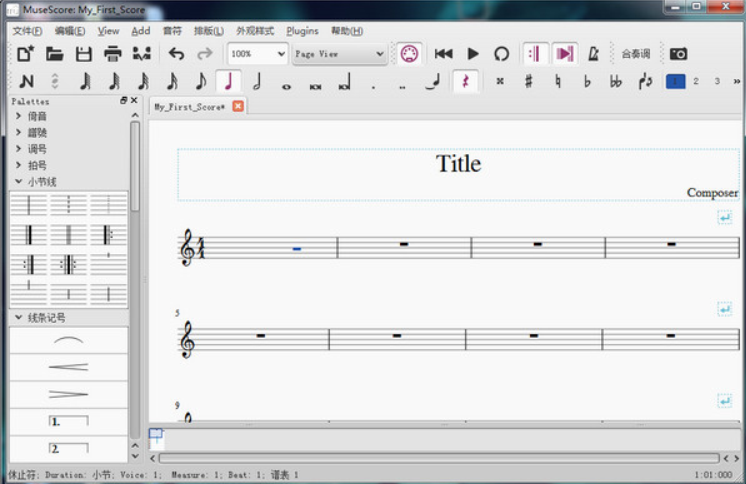
Task: Select the quarter note duration
Action: click(x=228, y=81)
